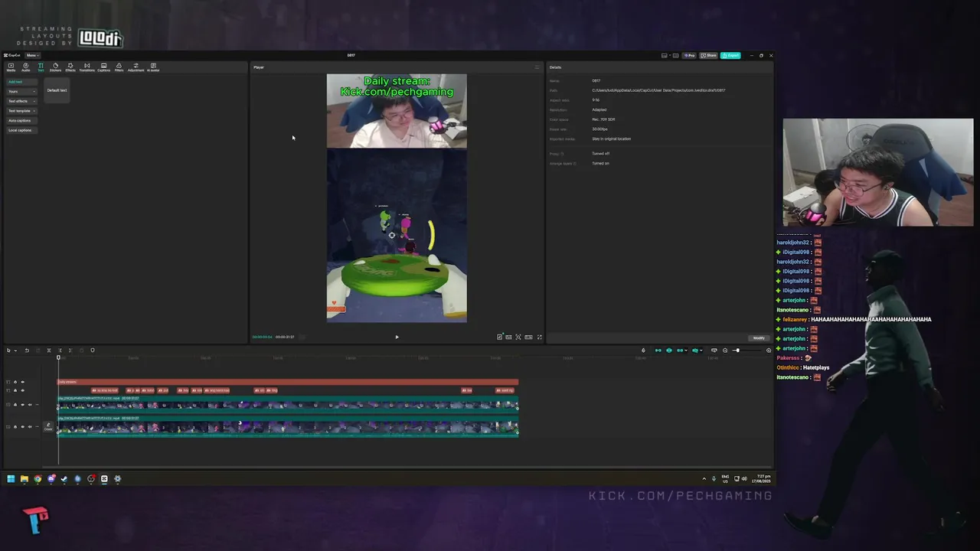Click the timeline playhead marker
Viewport: 980px width, 551px height.
[x=58, y=357]
